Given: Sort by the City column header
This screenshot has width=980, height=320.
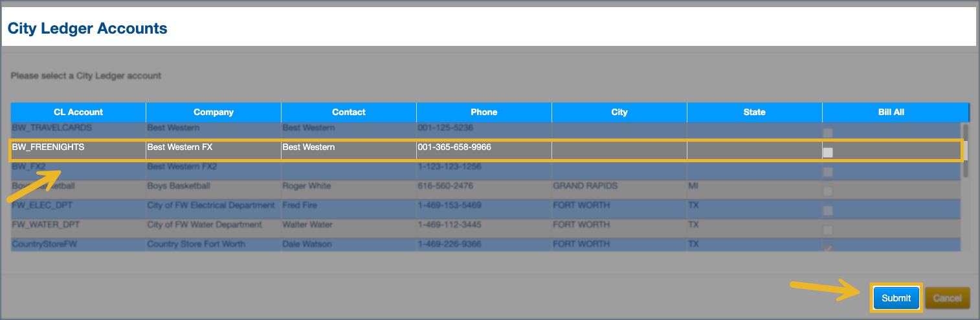Looking at the screenshot, I should point(619,112).
